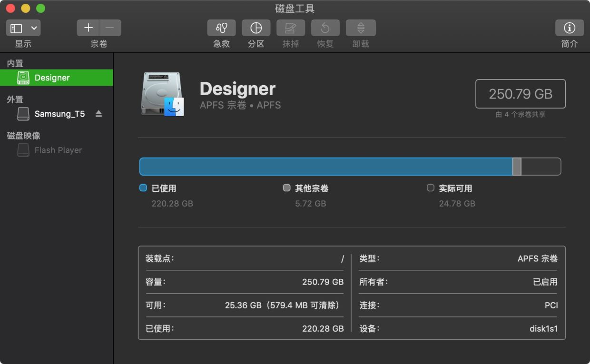Image resolution: width=590 pixels, height=364 pixels.
Task: Click the Designer volume title heading
Action: 237,89
